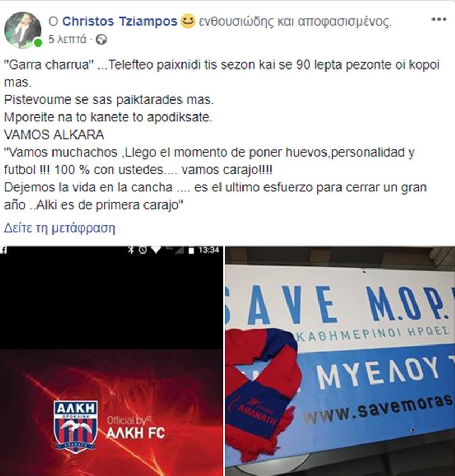Click the Wi-Fi icon in phone status bar
Screen dimensions: 455x476
coord(156,250)
